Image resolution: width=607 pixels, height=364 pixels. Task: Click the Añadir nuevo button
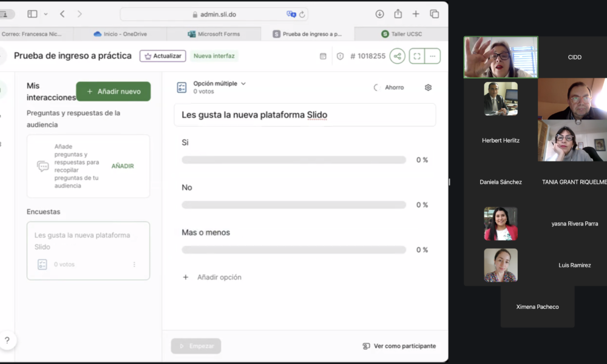pyautogui.click(x=114, y=91)
